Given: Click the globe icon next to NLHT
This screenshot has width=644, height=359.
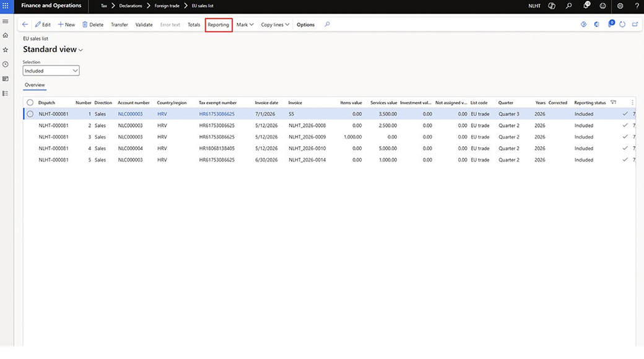Looking at the screenshot, I should click(x=552, y=6).
